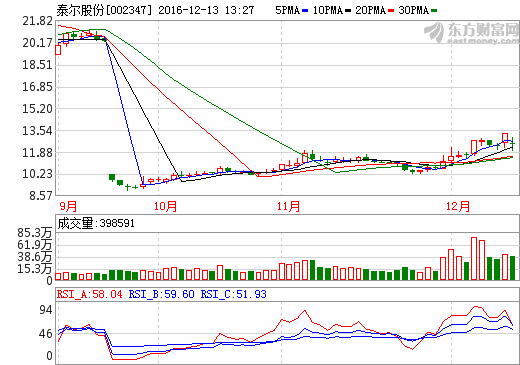Image resolution: width=520 pixels, height=365 pixels.
Task: Click the 成交量:398591 volume label
Action: (x=96, y=223)
